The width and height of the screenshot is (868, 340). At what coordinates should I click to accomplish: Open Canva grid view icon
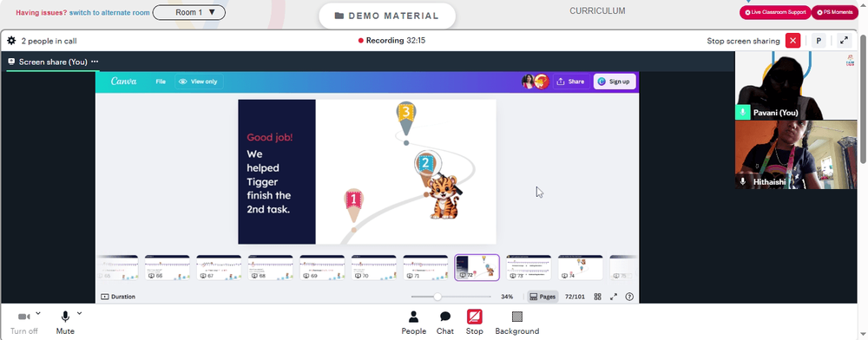[x=598, y=297]
